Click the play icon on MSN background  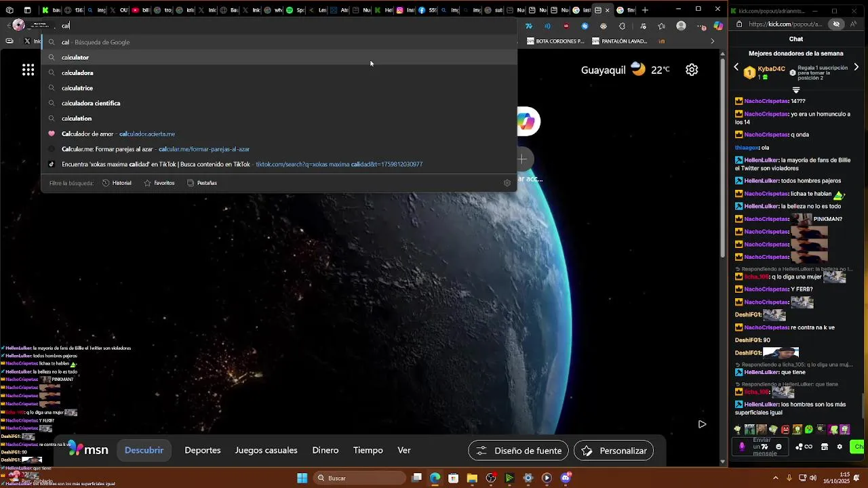tap(702, 424)
